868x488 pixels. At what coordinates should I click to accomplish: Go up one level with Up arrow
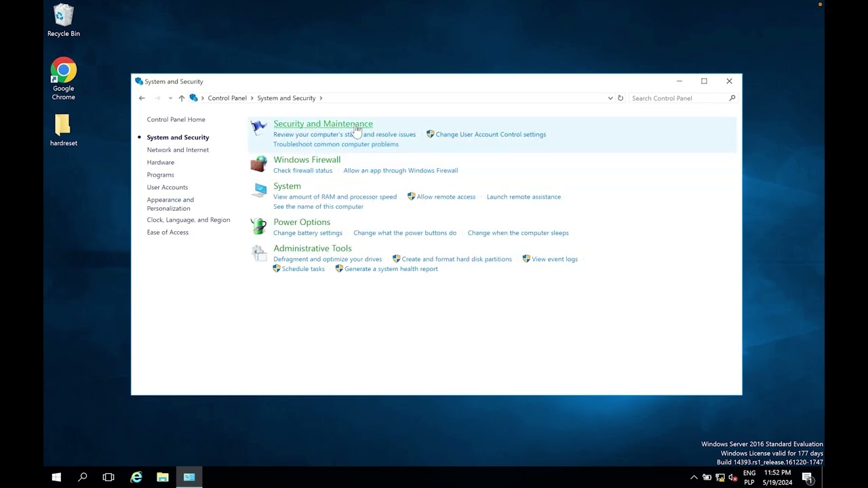point(181,98)
